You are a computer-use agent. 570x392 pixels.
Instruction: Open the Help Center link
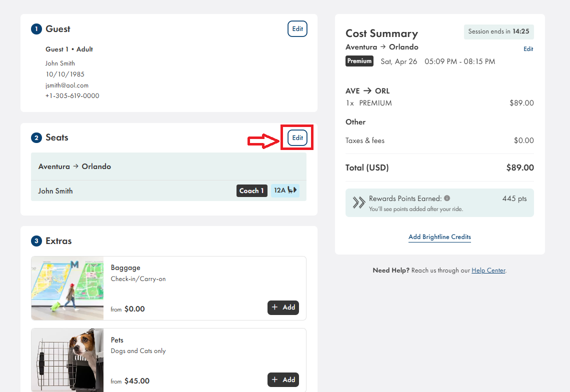click(x=488, y=270)
